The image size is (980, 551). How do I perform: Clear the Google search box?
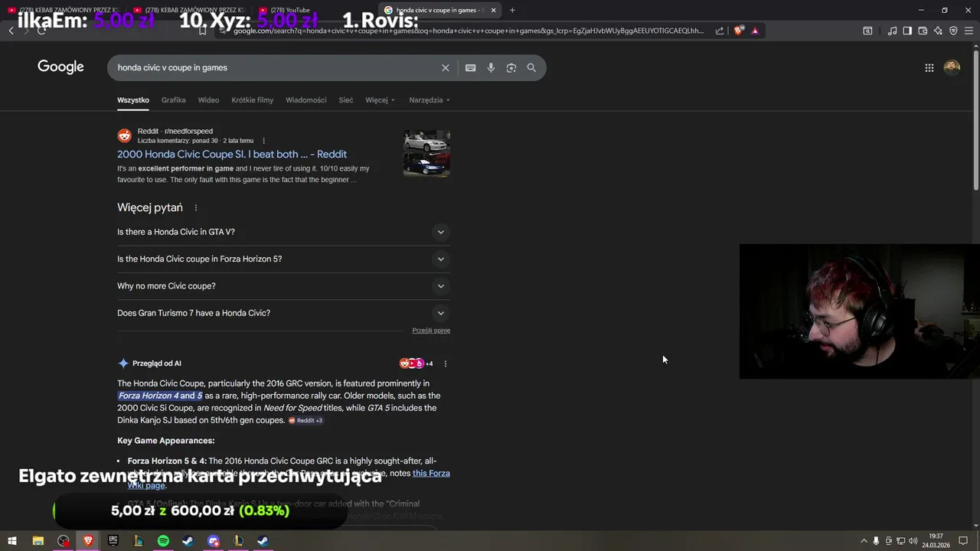445,67
